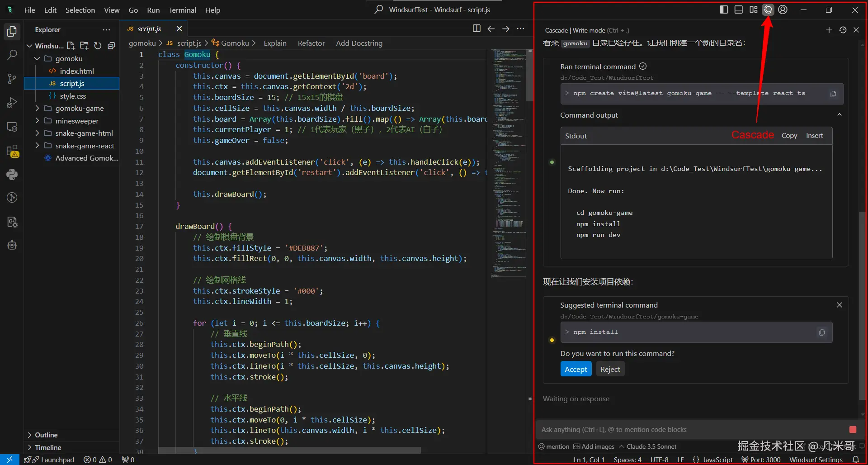The image size is (868, 465).
Task: Click the split editor icon
Action: coord(476,28)
